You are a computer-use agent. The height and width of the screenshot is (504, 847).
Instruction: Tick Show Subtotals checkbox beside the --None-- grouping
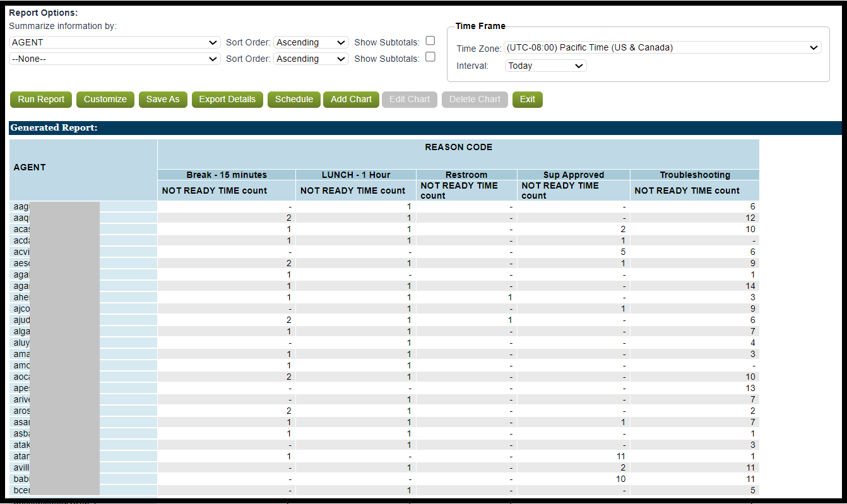point(430,57)
